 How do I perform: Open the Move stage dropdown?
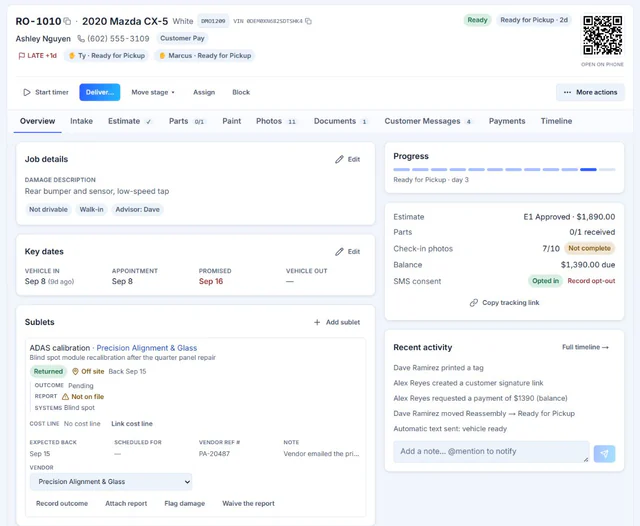coord(153,92)
